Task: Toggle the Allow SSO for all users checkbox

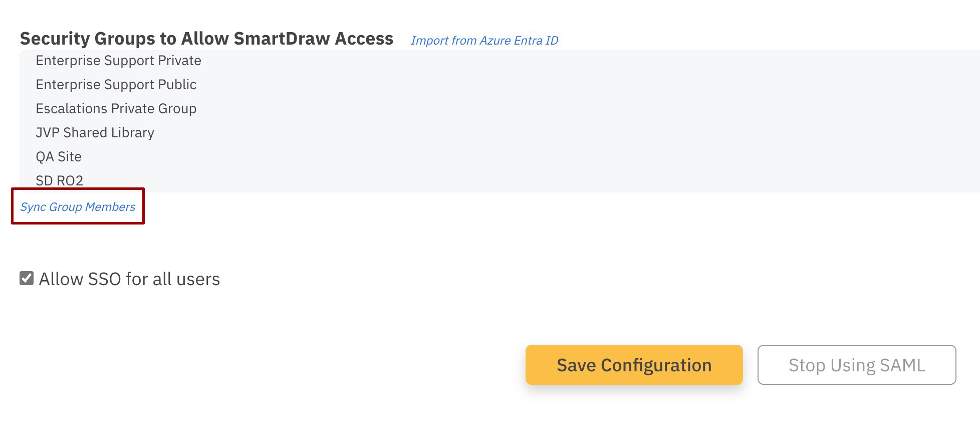Action: click(27, 278)
